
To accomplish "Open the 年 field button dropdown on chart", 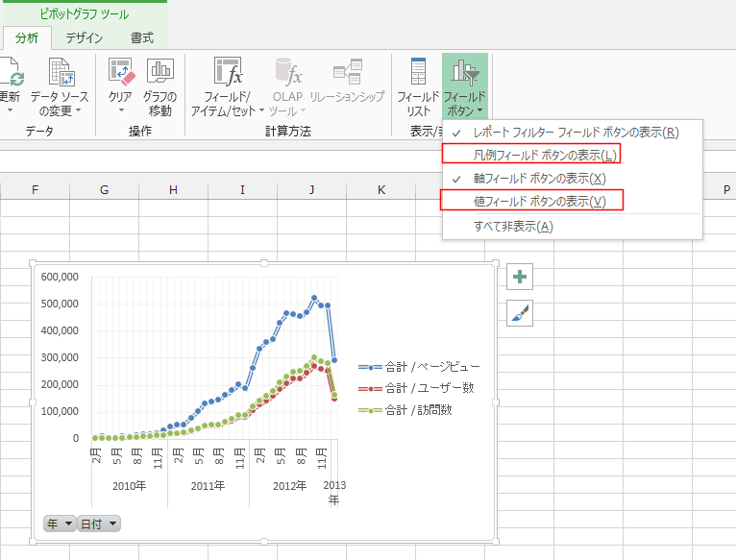I will 60,523.
